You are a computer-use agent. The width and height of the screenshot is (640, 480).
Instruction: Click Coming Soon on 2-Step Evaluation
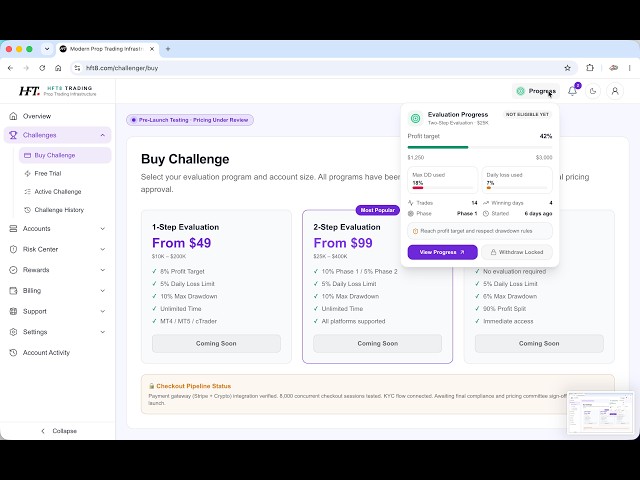[378, 344]
